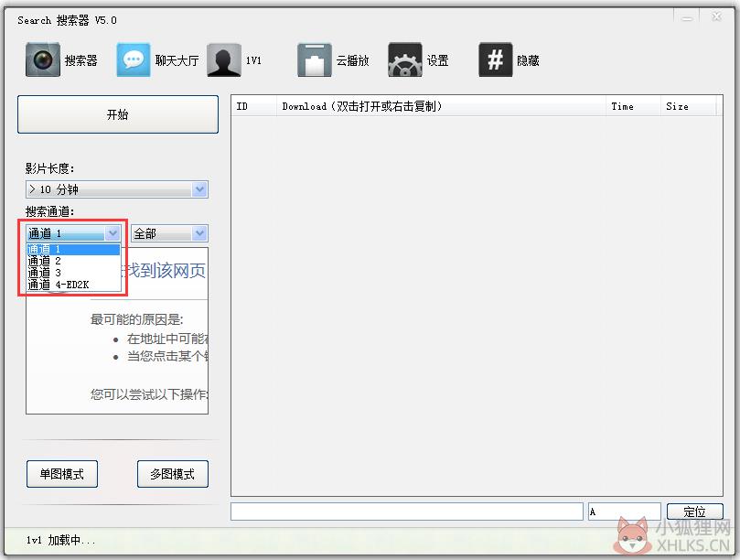This screenshot has height=560, width=740.
Task: Open the 设置 gear icon
Action: [x=405, y=59]
